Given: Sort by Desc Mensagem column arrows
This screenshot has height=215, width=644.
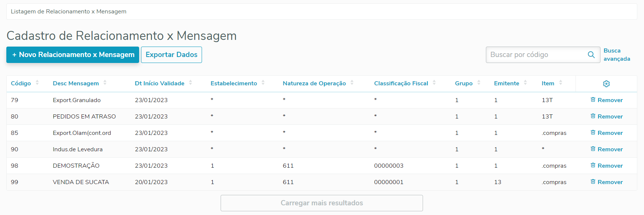Looking at the screenshot, I should point(105,83).
